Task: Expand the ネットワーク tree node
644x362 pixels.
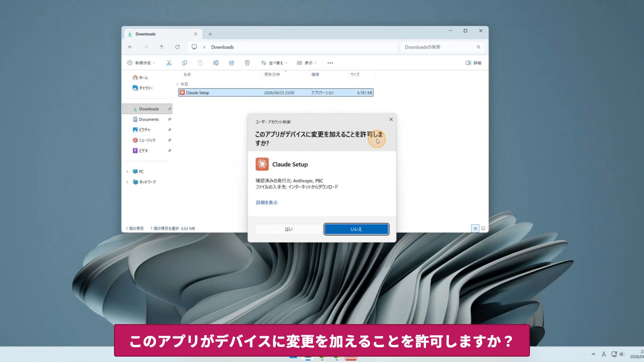Action: (x=127, y=182)
